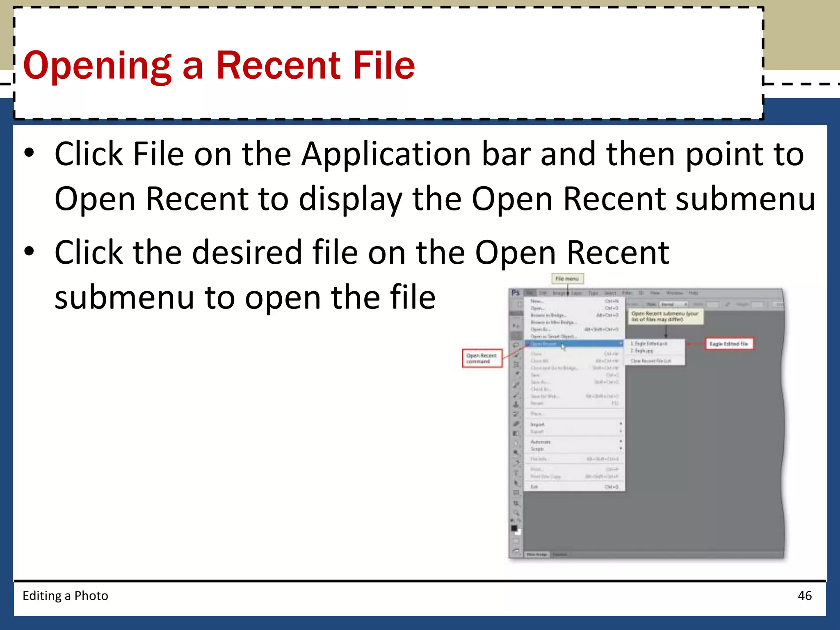Select the Rectangular Marquee tool

(x=516, y=336)
